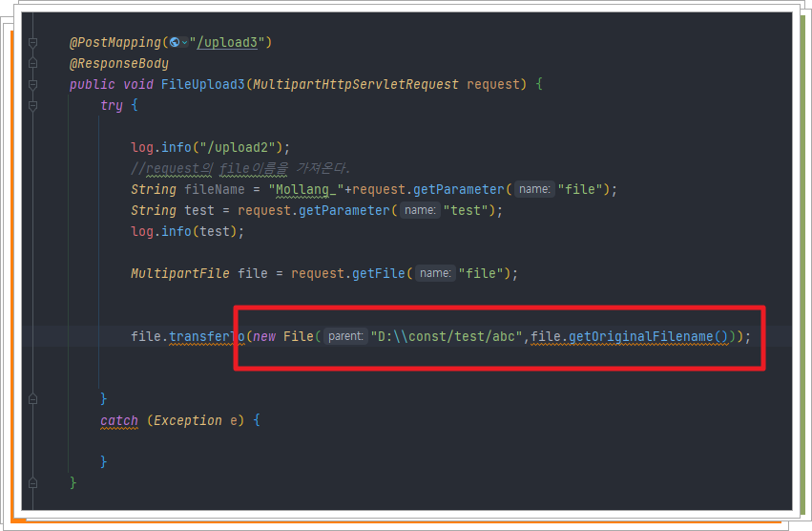
Task: Click the try keyword
Action: (x=112, y=105)
